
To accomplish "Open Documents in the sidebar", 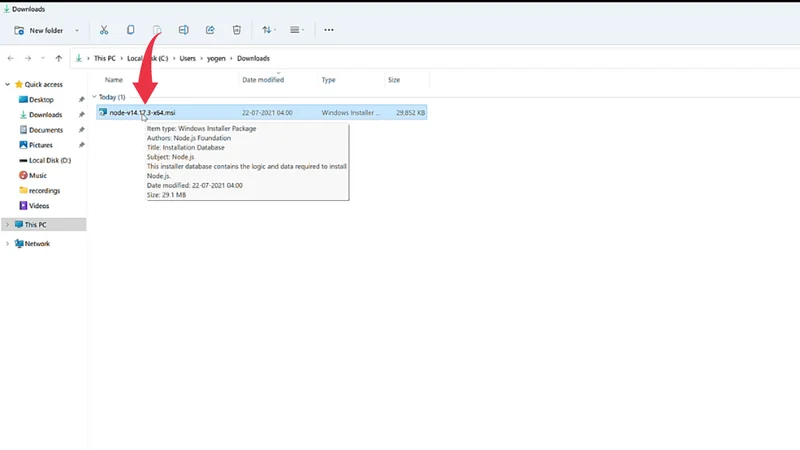I will [46, 130].
